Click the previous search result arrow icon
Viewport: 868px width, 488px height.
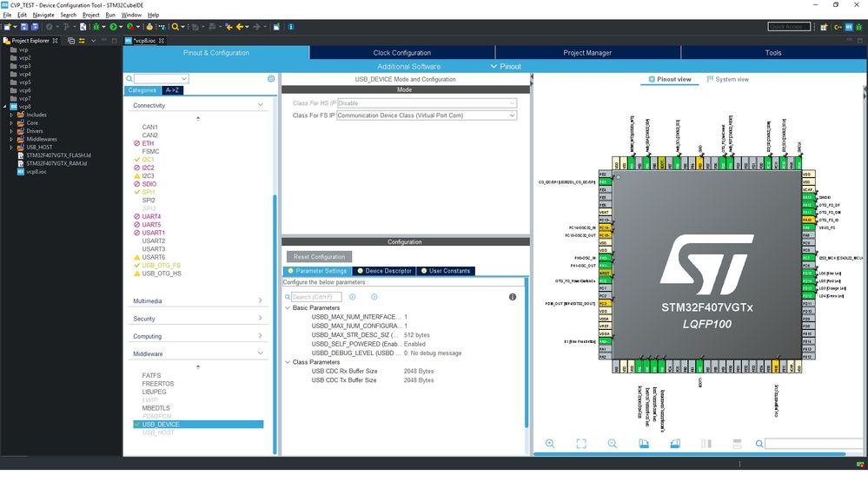click(x=353, y=297)
